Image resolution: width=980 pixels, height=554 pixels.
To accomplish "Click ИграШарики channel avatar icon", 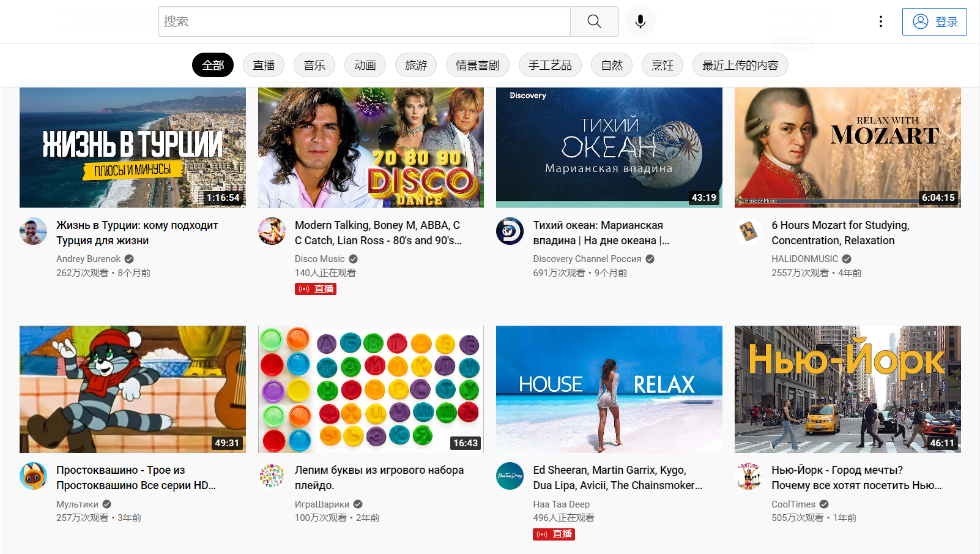I will click(272, 476).
